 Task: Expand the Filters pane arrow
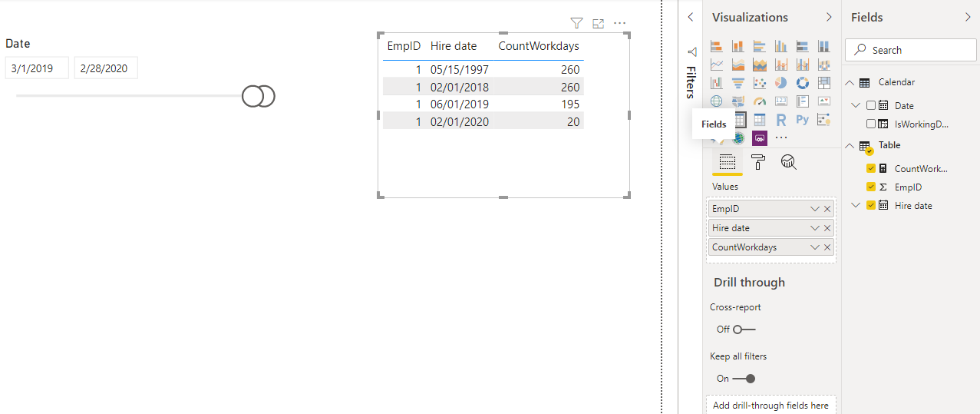tap(690, 17)
